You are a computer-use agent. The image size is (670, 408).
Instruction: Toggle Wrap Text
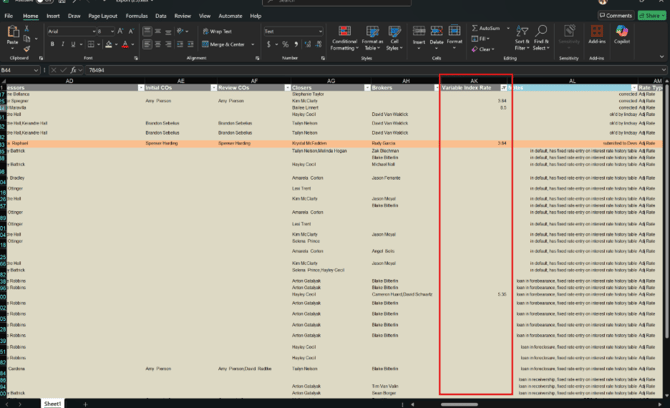coord(217,31)
